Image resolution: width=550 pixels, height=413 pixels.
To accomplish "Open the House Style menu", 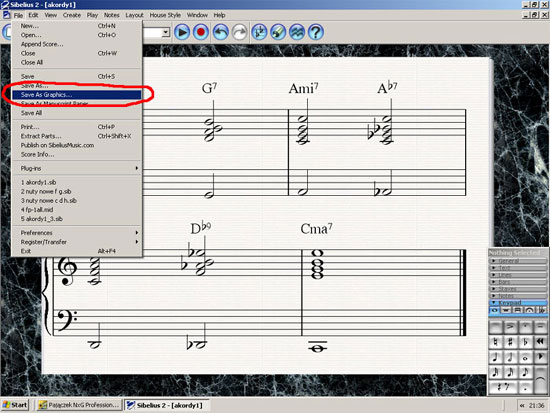I will (165, 15).
